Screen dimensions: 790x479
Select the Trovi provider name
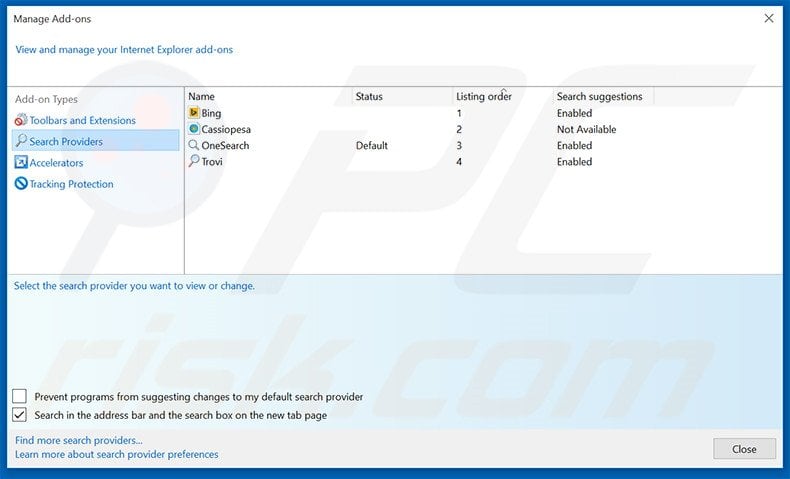click(212, 162)
